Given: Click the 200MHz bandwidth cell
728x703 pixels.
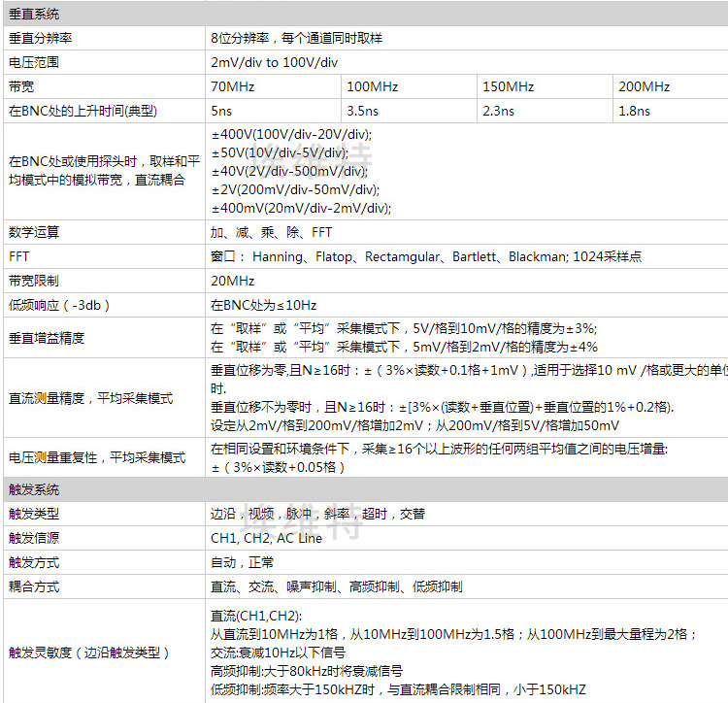Looking at the screenshot, I should [x=645, y=86].
